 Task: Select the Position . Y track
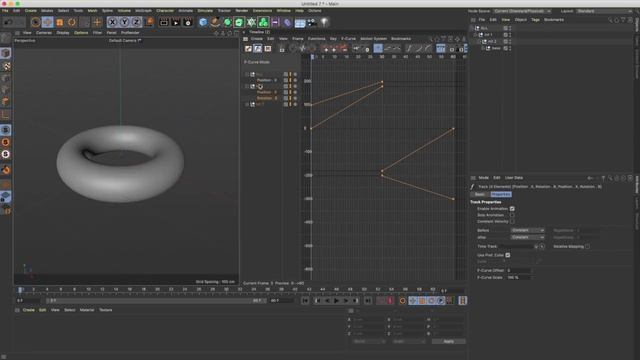pos(267,80)
